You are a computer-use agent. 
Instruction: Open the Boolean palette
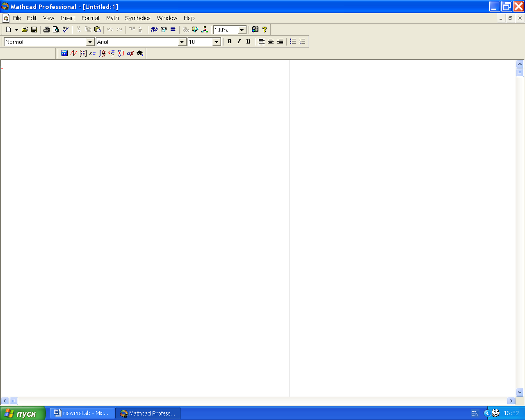pos(112,53)
